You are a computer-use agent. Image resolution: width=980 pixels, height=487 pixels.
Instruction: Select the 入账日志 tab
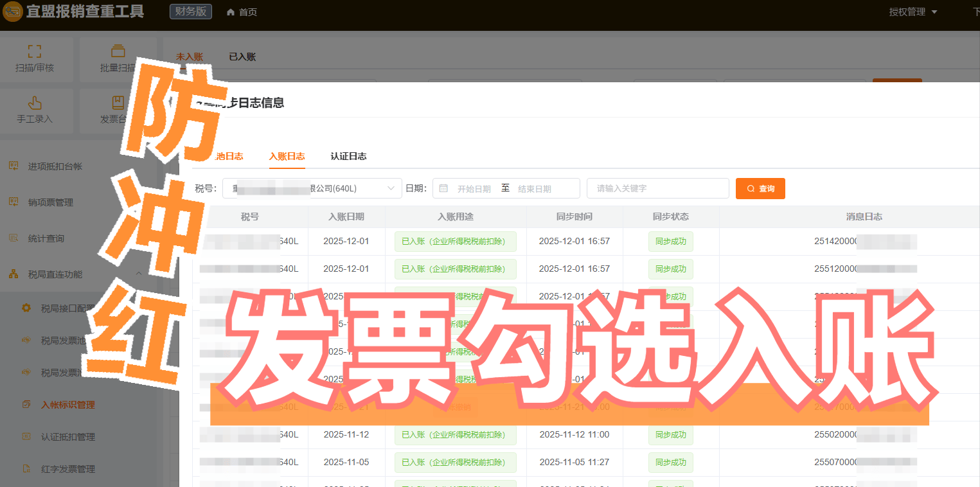[287, 156]
